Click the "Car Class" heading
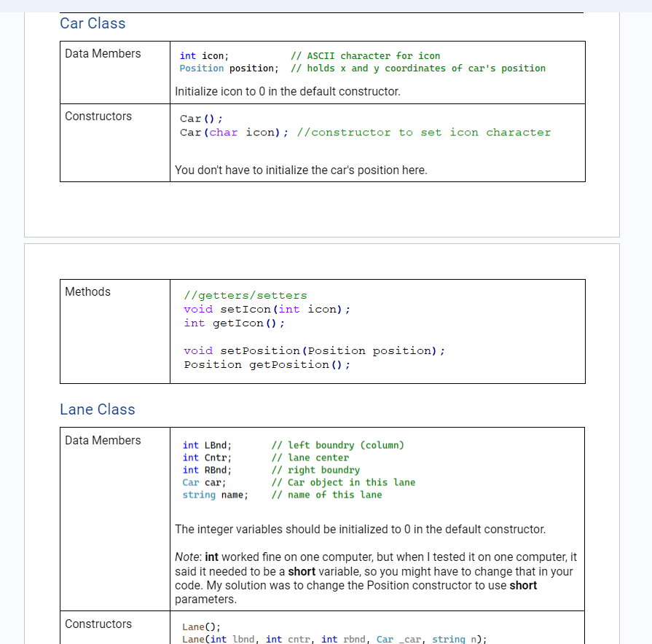 [x=93, y=23]
